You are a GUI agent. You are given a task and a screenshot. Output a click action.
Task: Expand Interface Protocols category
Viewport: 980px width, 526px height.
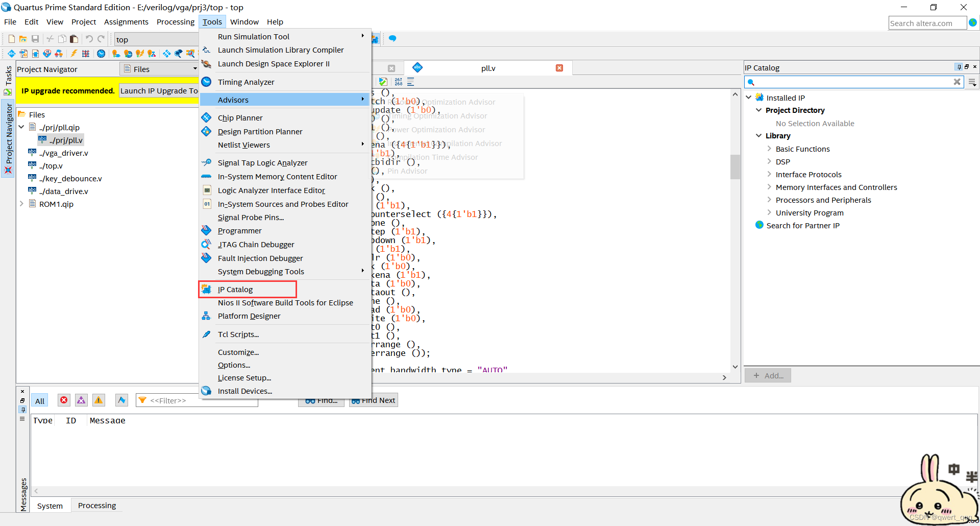769,174
